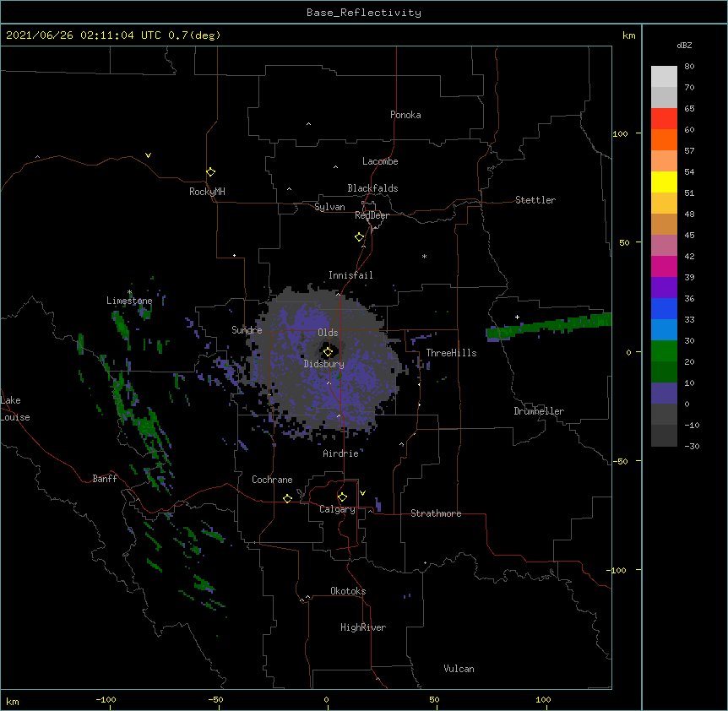Click the Stettler label
Screen dimensions: 728x711
(535, 200)
